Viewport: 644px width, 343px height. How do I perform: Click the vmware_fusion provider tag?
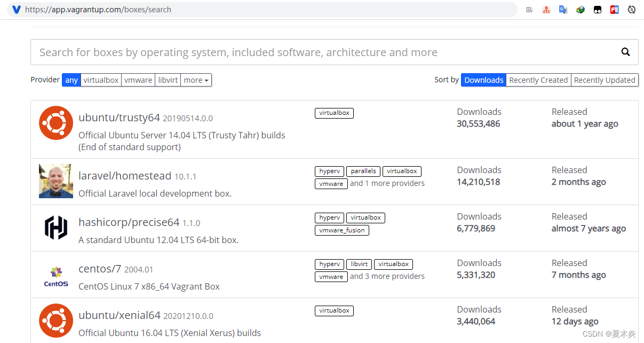point(342,230)
